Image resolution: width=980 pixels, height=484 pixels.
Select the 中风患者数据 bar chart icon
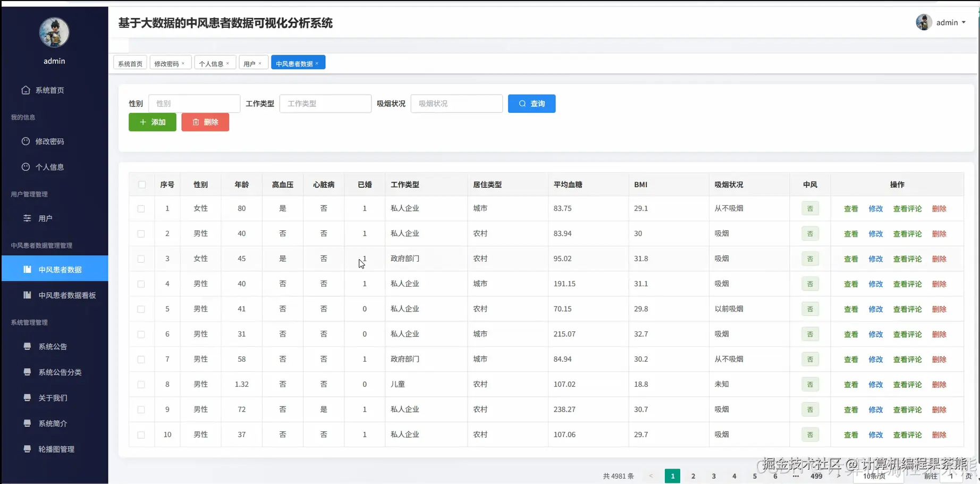[27, 269]
